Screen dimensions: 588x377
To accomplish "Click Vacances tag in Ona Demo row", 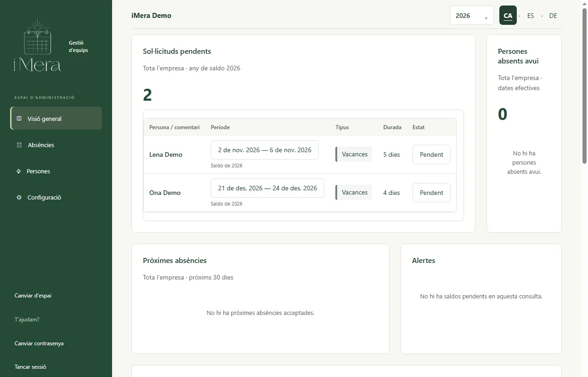I will coord(354,192).
